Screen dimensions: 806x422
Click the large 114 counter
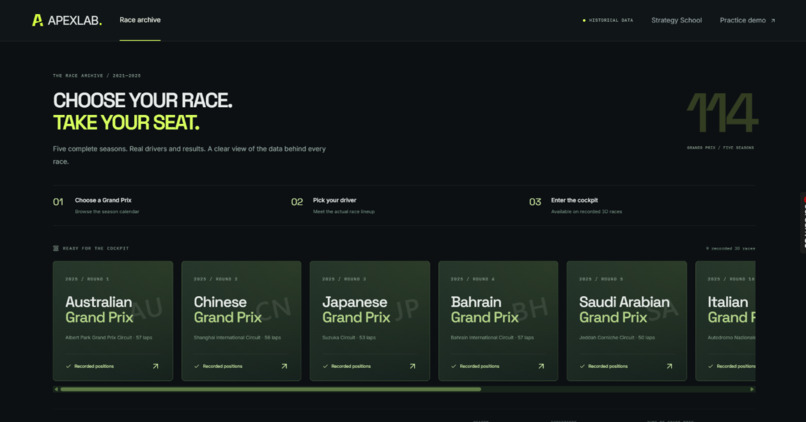[x=722, y=113]
